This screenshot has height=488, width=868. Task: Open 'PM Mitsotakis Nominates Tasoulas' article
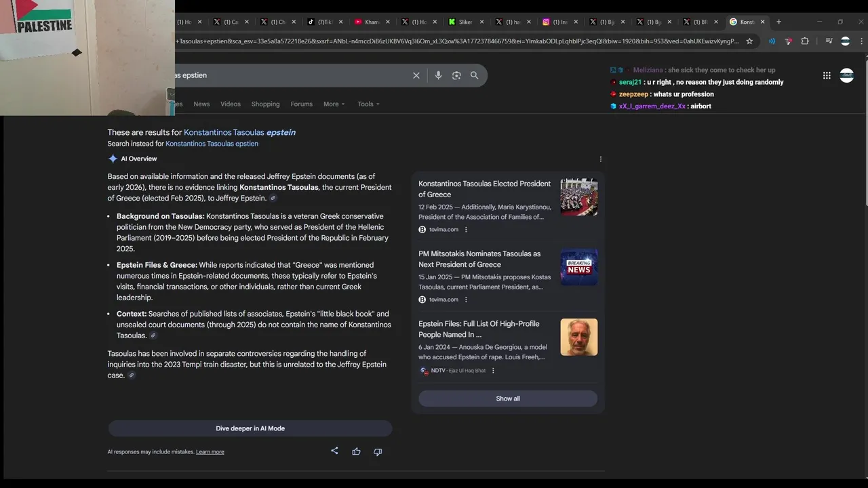pyautogui.click(x=479, y=259)
